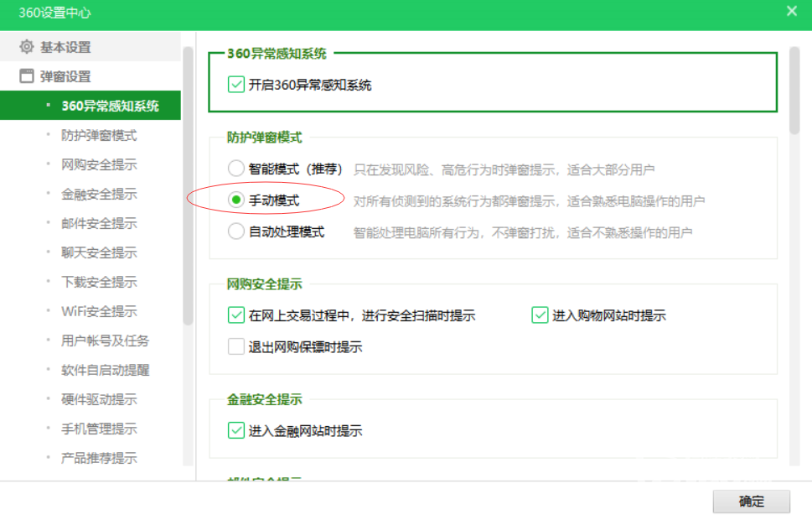Viewport: 812px width, 520px height.
Task: Toggle 进入金融网站时提示 checkbox
Action: 236,430
